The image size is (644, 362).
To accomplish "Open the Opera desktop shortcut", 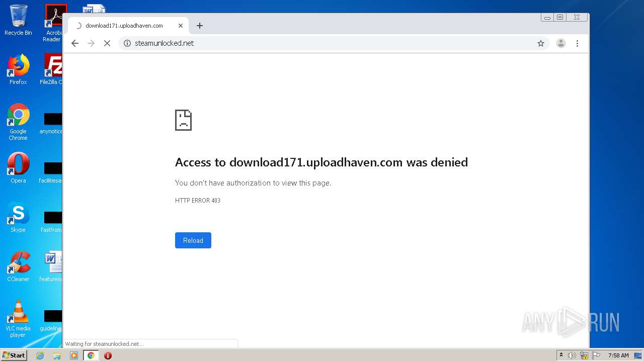I will coord(18,167).
